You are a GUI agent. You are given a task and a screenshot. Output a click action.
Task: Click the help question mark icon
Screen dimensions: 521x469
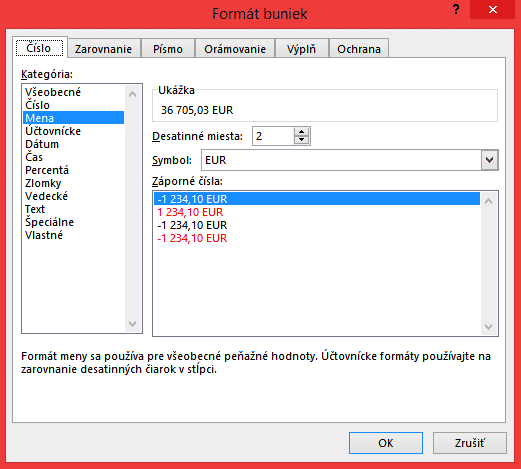click(x=456, y=9)
